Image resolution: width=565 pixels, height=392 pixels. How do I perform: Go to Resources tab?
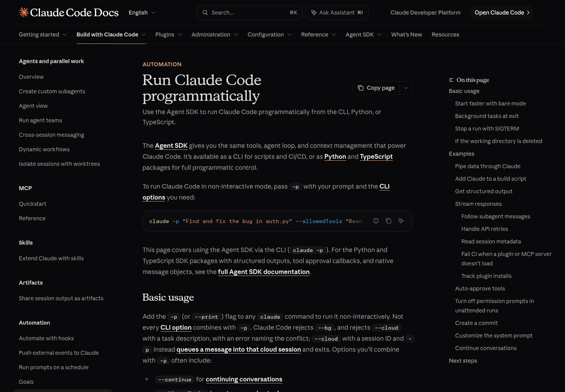[x=445, y=34]
